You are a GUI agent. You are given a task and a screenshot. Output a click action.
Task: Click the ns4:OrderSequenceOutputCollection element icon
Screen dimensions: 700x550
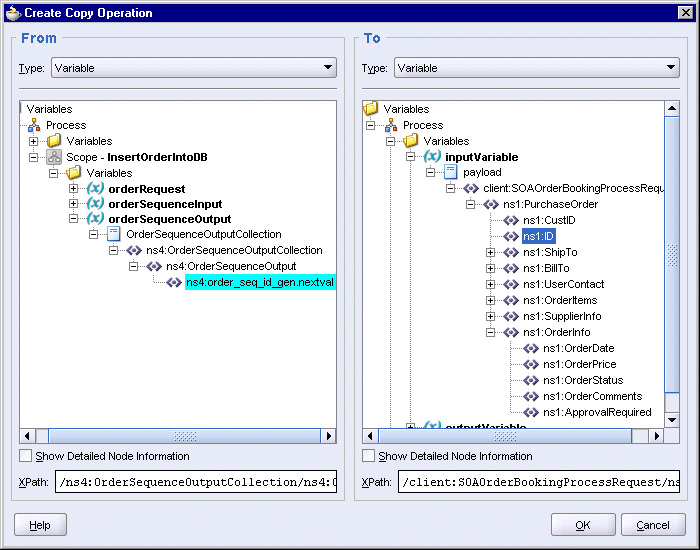click(x=134, y=250)
